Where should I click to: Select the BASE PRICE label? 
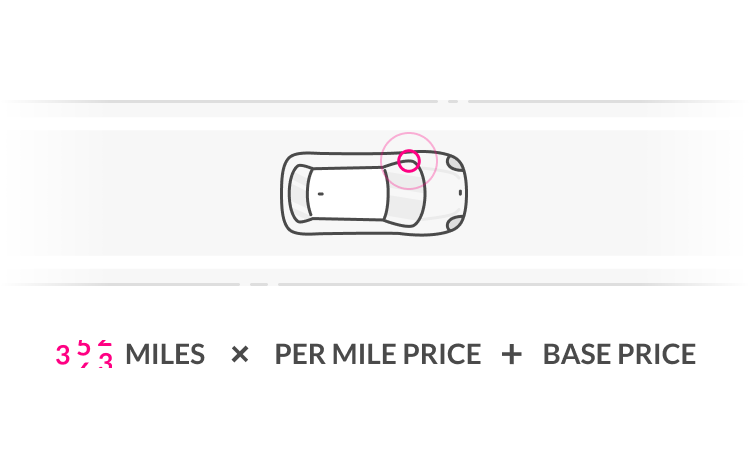pyautogui.click(x=619, y=354)
